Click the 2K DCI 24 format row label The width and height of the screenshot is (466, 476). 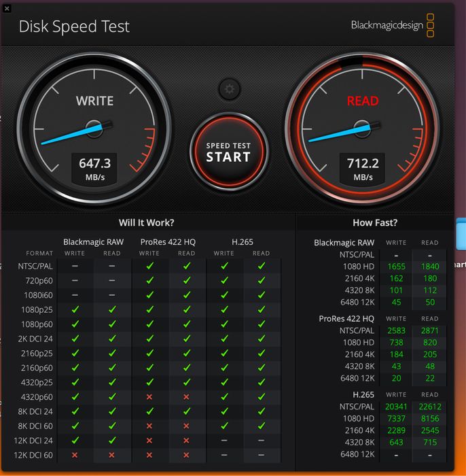pyautogui.click(x=35, y=339)
